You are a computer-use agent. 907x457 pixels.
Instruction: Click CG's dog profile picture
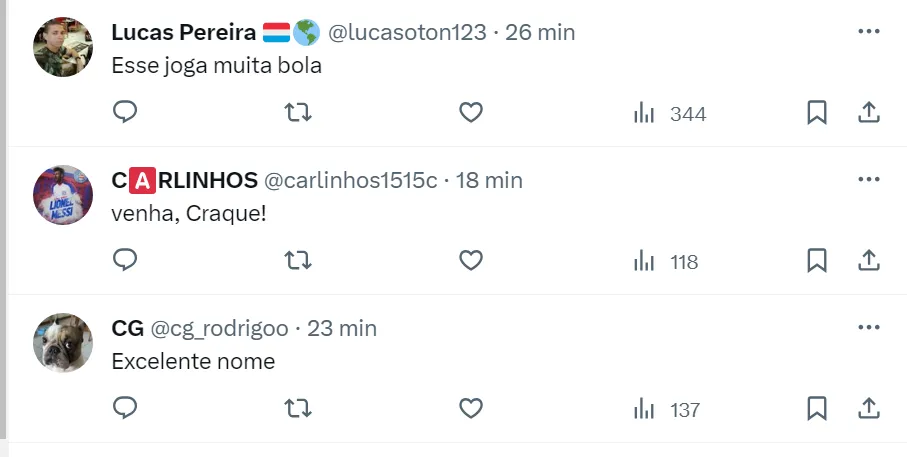[x=63, y=342]
